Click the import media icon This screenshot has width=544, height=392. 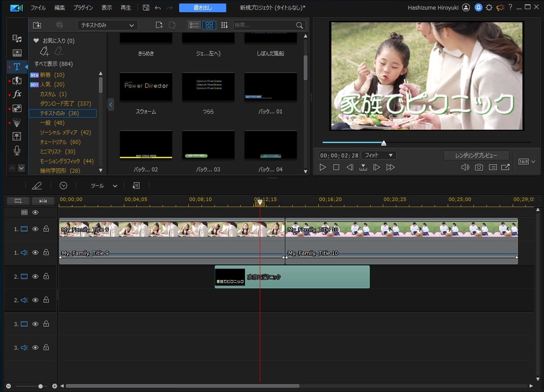coord(37,25)
